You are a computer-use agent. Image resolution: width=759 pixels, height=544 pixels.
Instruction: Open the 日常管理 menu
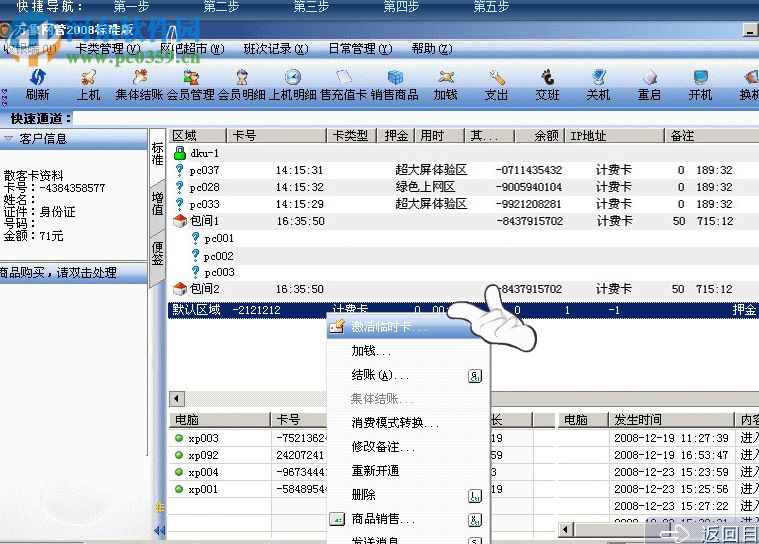tap(360, 49)
